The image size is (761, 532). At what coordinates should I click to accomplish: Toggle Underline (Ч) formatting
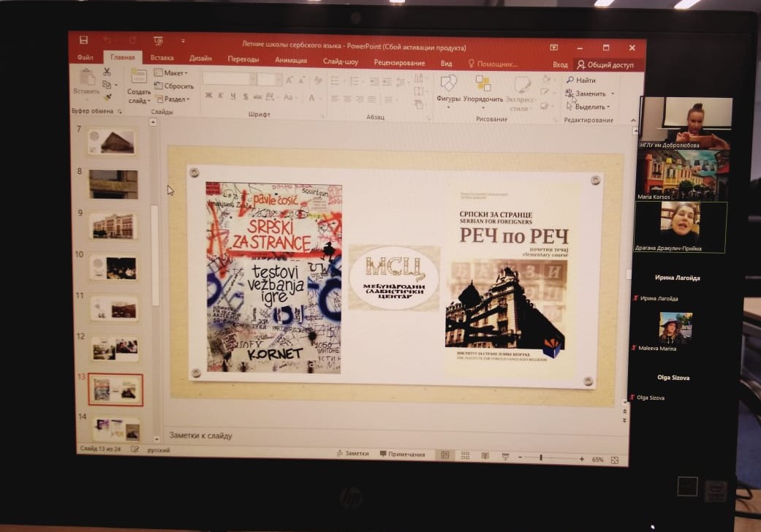(233, 96)
